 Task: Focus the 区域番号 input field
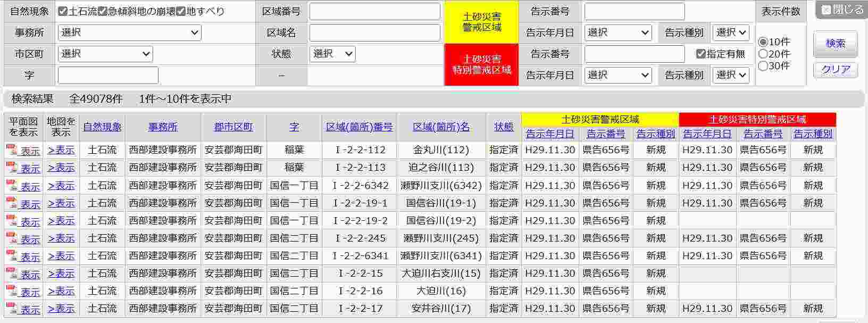coord(375,11)
